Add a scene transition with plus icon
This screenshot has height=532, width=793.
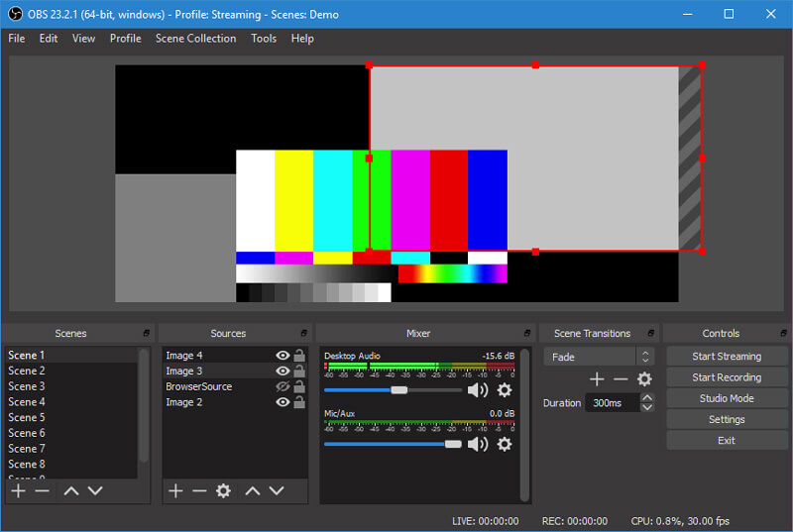(x=597, y=379)
